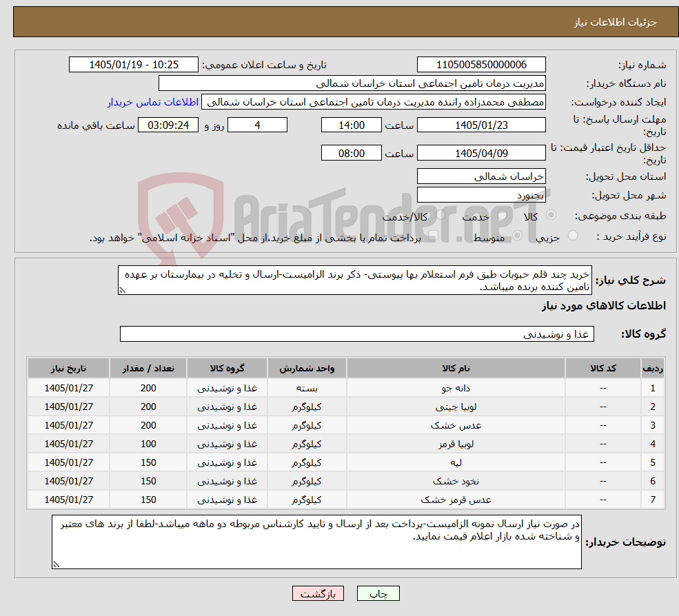
Task: Click the چاپ print button
Action: (378, 593)
